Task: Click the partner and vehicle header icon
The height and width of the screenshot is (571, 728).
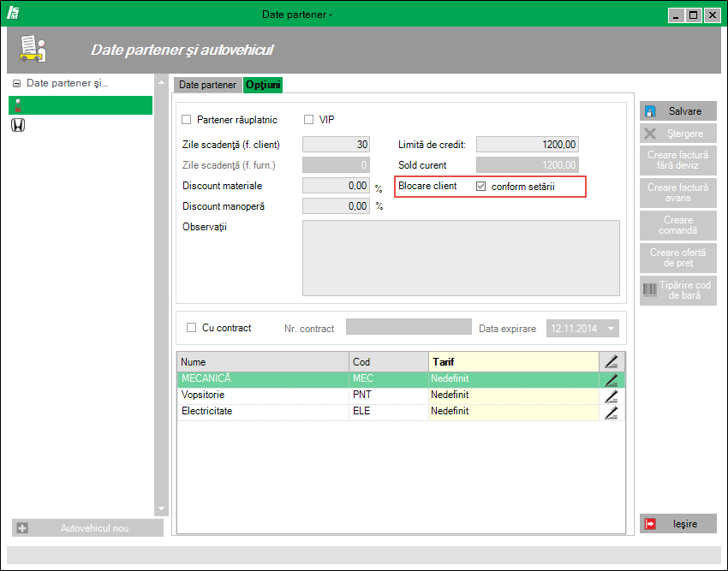Action: 33,49
